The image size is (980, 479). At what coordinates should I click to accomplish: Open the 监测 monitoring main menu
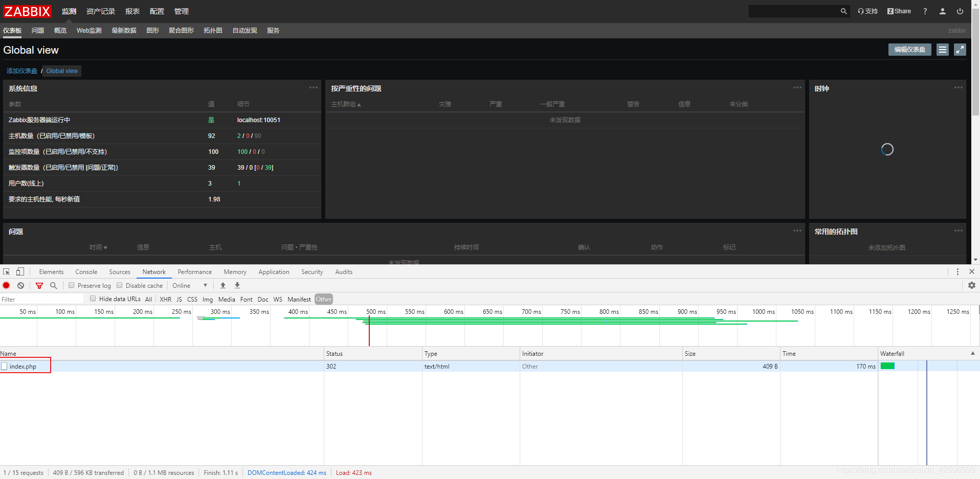(69, 11)
